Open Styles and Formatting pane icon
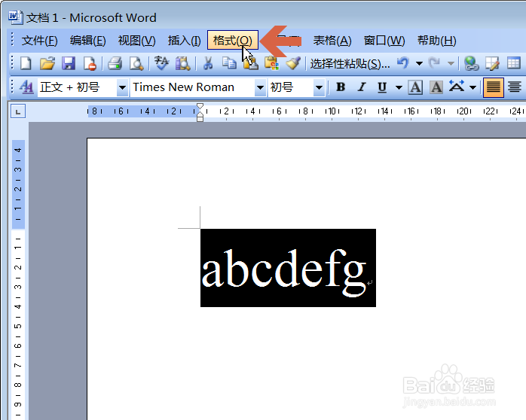 [26, 87]
